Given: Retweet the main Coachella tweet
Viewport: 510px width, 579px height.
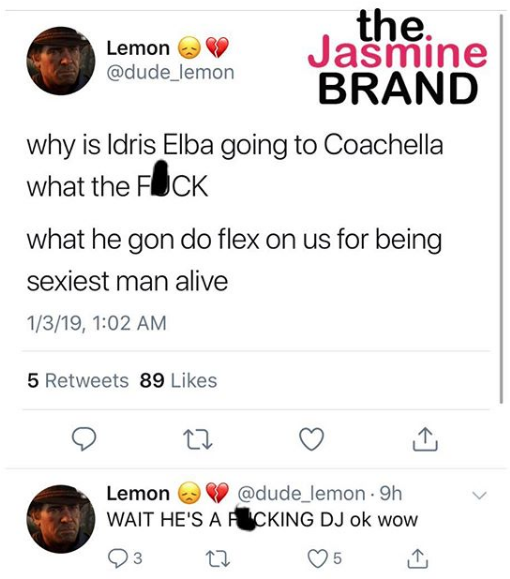Looking at the screenshot, I should click(x=198, y=439).
